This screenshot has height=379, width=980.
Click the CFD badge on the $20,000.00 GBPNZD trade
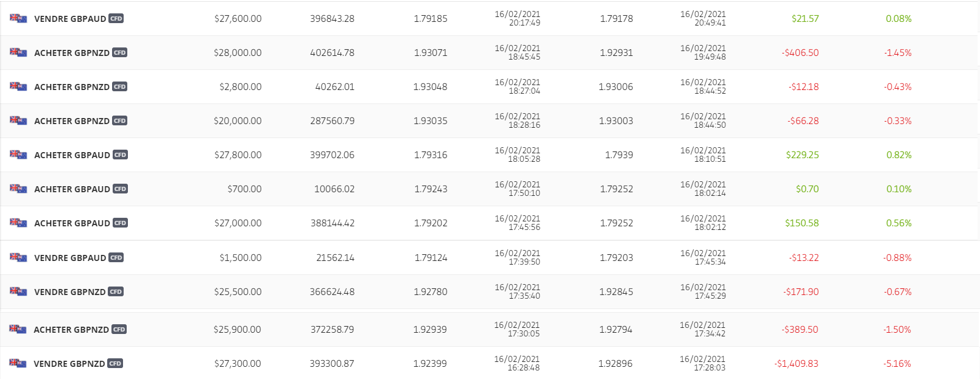point(120,121)
